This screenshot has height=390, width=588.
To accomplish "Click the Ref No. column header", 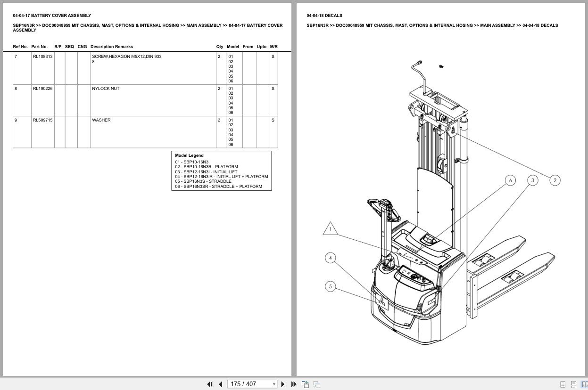I will point(20,47).
